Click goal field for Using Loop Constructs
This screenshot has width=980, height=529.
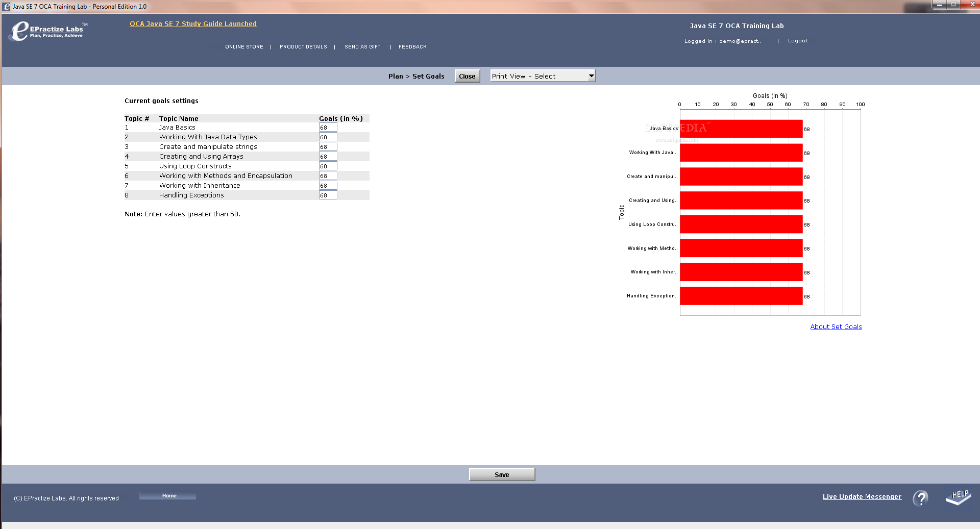pyautogui.click(x=328, y=166)
